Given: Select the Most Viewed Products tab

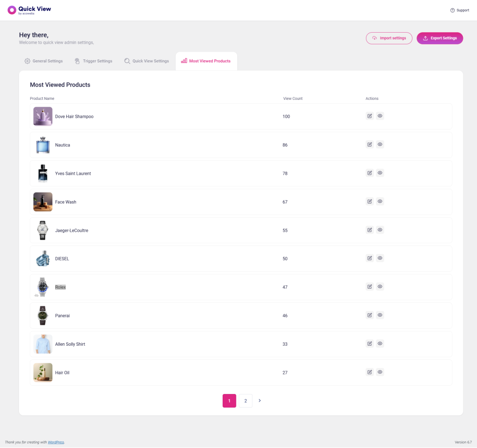Looking at the screenshot, I should coord(206,61).
